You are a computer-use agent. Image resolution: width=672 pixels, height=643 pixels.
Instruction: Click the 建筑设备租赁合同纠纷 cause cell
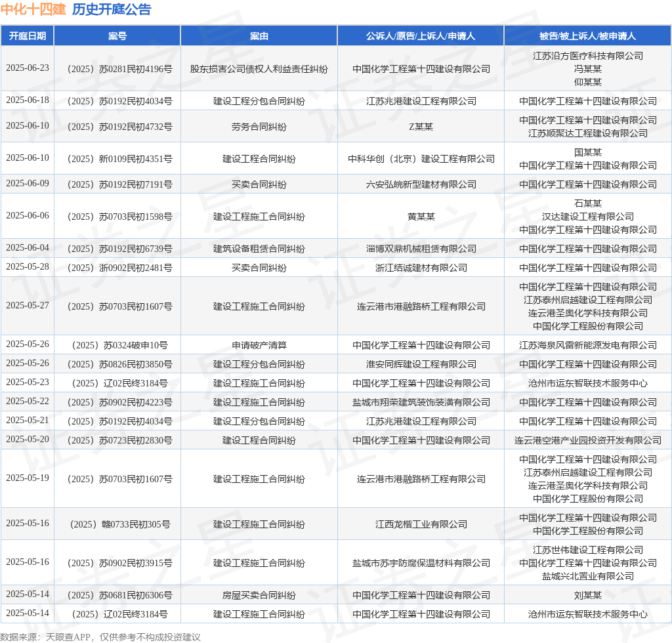click(259, 249)
